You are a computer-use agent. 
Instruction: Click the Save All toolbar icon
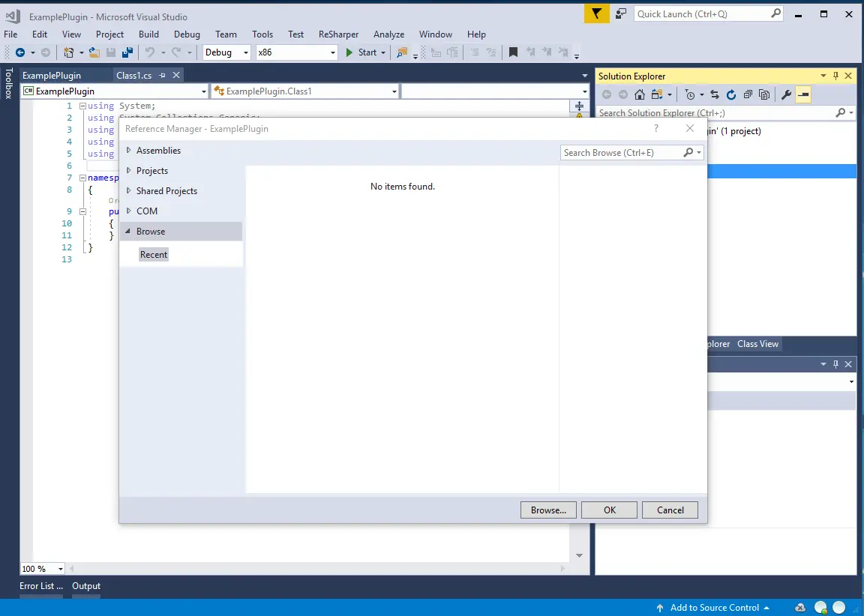tap(127, 52)
